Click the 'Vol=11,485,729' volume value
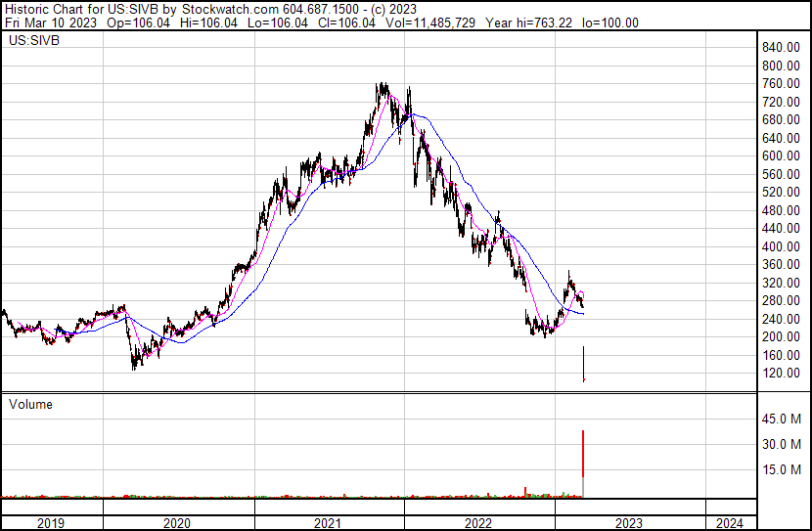812x531 pixels. pos(430,22)
